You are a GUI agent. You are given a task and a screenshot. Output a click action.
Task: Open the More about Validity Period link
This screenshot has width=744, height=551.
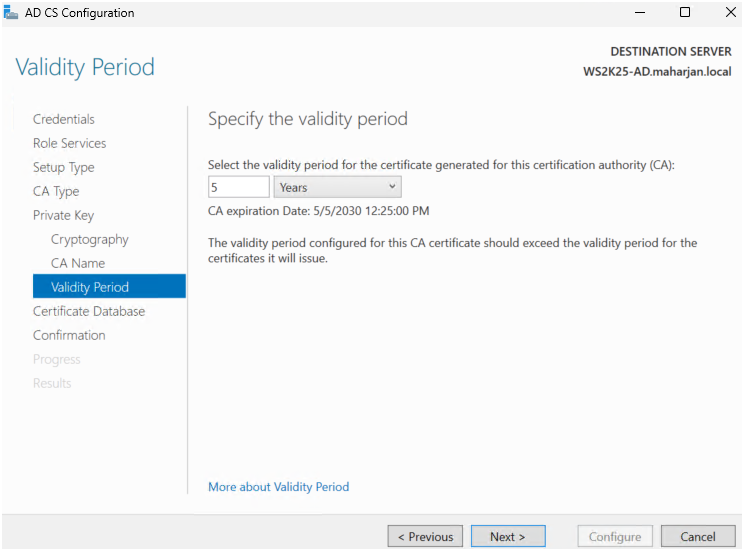(279, 487)
